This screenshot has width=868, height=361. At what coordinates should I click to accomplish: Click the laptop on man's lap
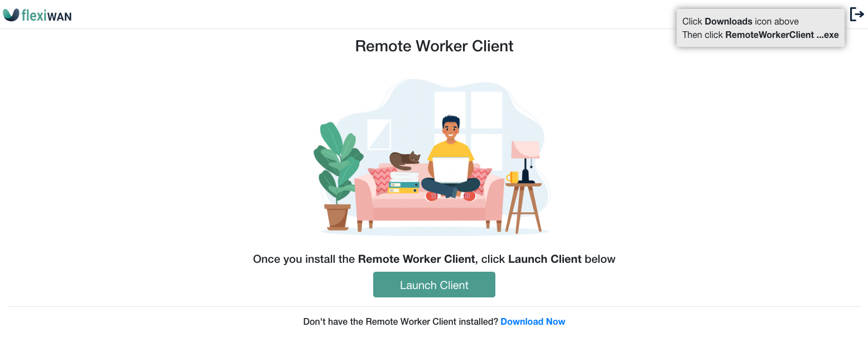coord(451,170)
